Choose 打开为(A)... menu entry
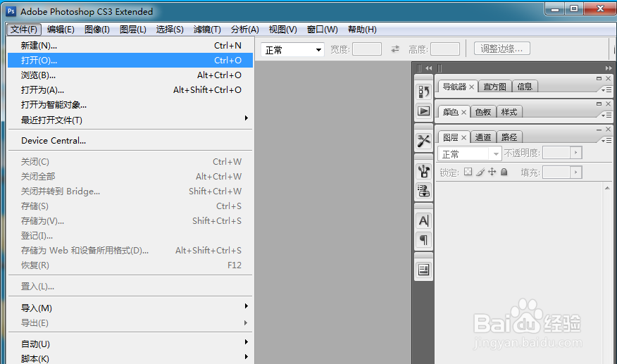617x364 pixels. [x=130, y=89]
